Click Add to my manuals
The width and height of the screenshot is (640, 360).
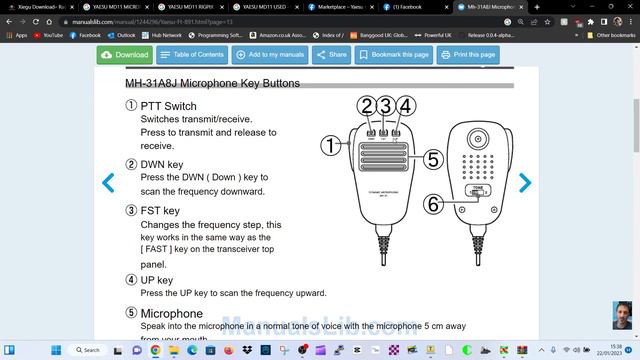coord(270,55)
